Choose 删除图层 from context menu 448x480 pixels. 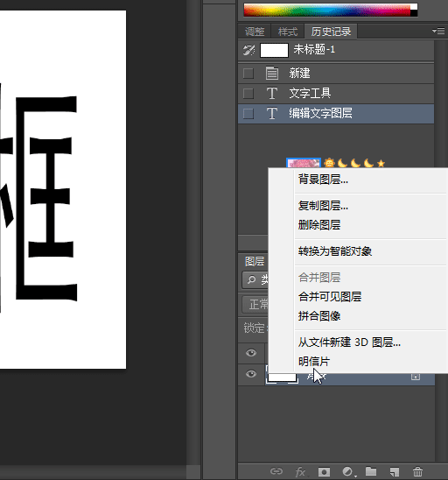tap(358, 225)
